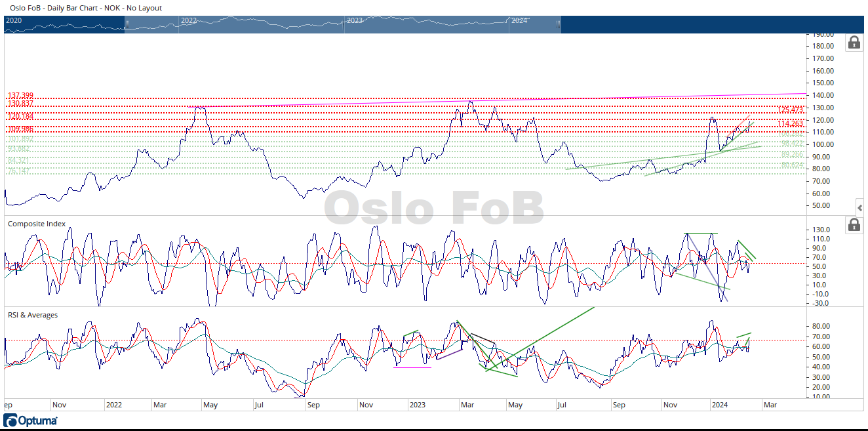Select the 'RSI & Averages' pane label
The width and height of the screenshot is (868, 431).
pyautogui.click(x=33, y=315)
